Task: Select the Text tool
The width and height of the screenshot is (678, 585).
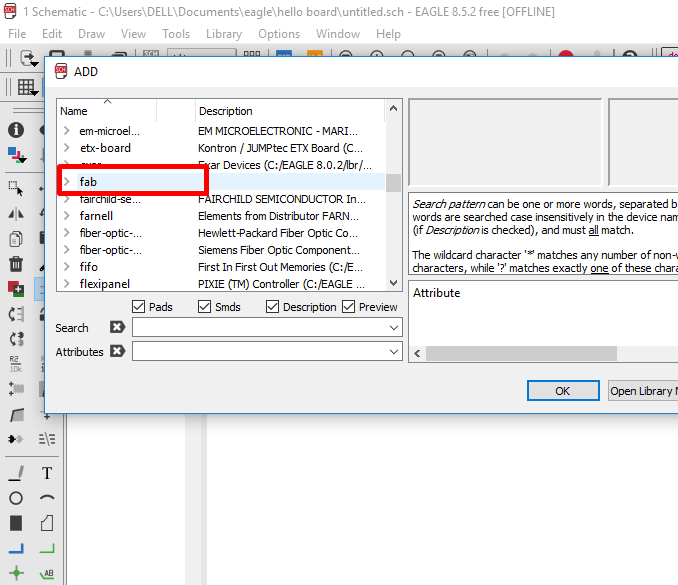Action: 47,473
